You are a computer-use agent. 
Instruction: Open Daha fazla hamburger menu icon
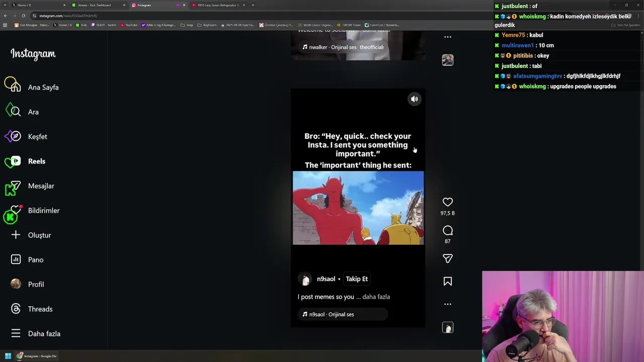pos(16,334)
